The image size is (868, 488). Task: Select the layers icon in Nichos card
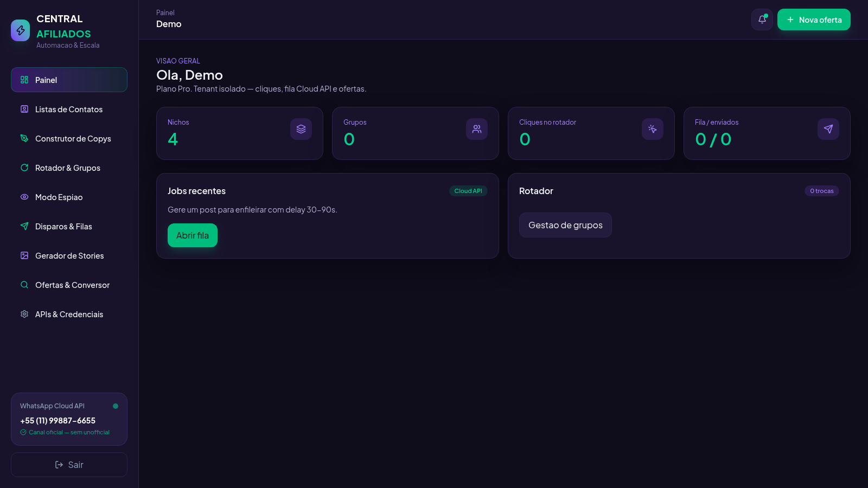click(x=301, y=129)
